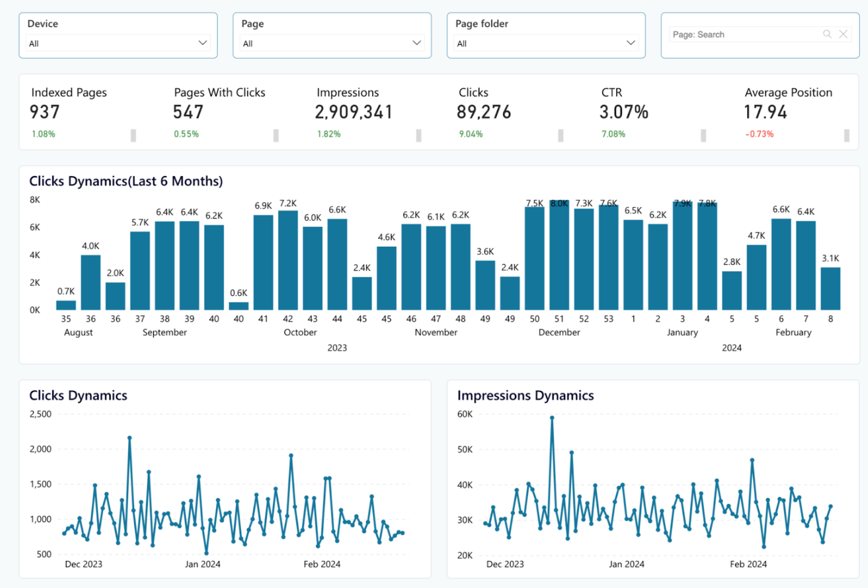Click the 6.1K bar for week 47

coord(436,268)
